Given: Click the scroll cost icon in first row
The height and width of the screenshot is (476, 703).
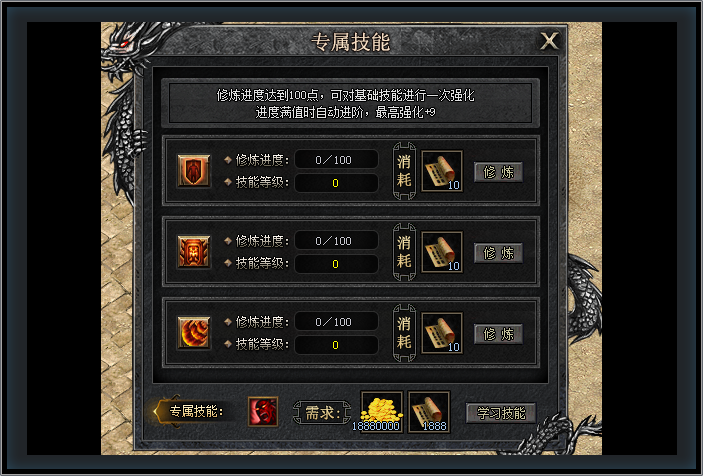Looking at the screenshot, I should [x=442, y=171].
